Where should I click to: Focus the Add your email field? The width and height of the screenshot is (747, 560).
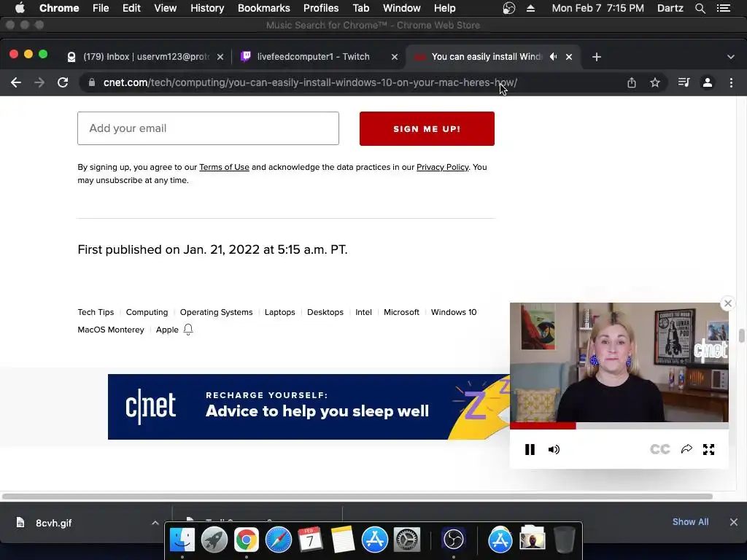point(208,128)
